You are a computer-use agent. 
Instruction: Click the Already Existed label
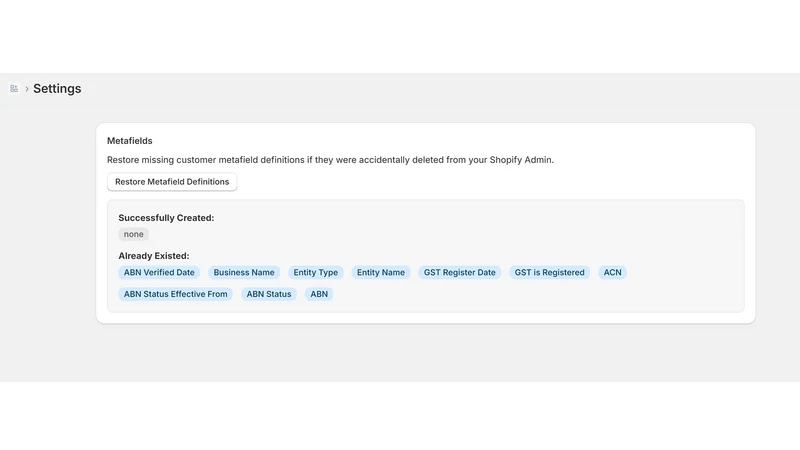pyautogui.click(x=154, y=256)
